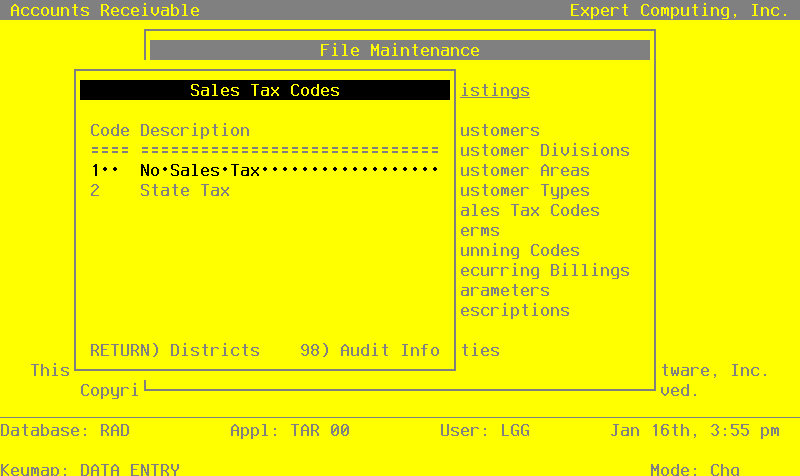The height and width of the screenshot is (476, 800).
Task: Click the File Maintenance header
Action: (x=400, y=51)
